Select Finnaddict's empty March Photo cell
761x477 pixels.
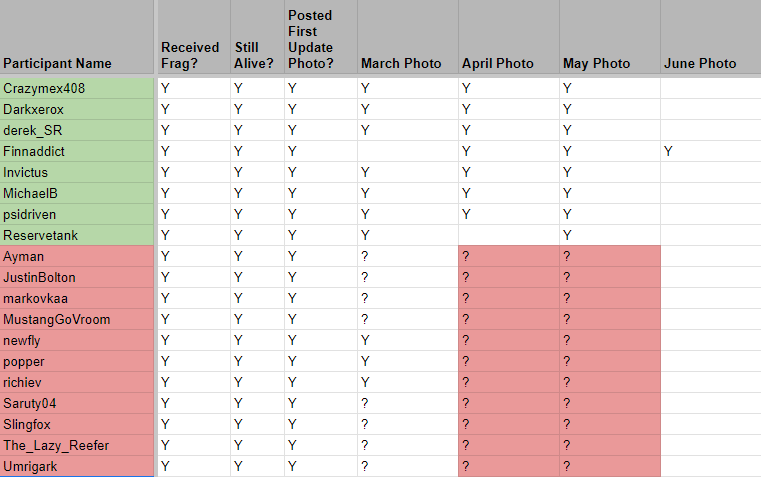click(x=407, y=151)
